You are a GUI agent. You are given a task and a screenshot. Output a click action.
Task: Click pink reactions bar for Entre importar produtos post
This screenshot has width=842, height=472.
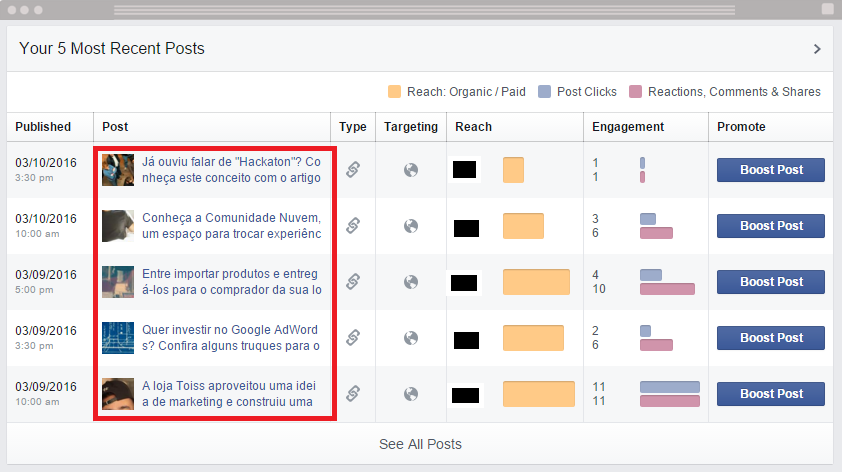tap(667, 289)
